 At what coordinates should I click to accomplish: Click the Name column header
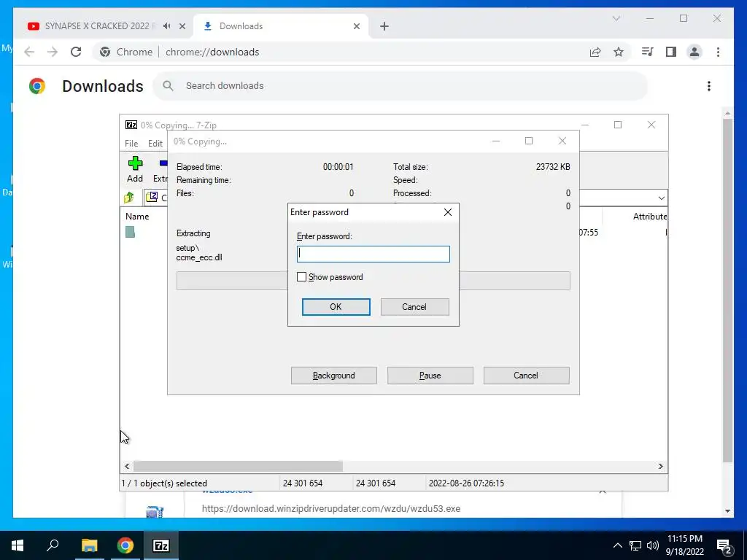click(137, 216)
